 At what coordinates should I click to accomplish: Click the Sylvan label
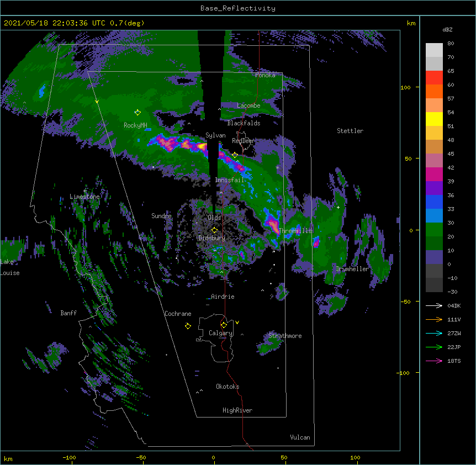point(215,135)
